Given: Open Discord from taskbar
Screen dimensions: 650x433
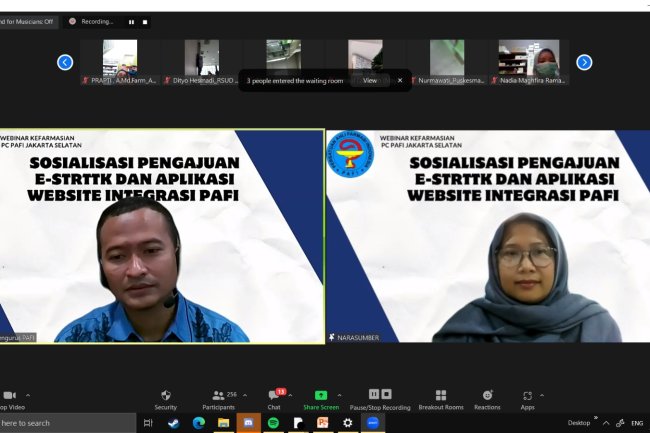Looking at the screenshot, I should [248, 423].
